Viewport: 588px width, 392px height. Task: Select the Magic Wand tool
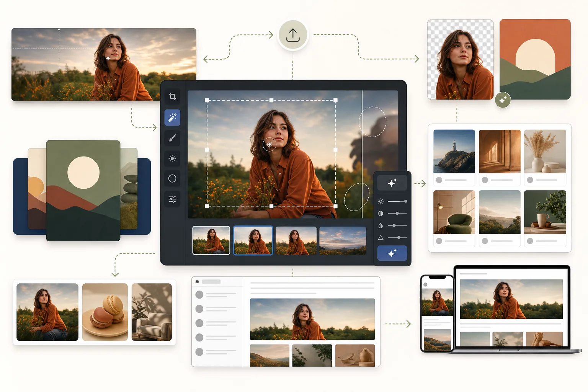pyautogui.click(x=172, y=117)
